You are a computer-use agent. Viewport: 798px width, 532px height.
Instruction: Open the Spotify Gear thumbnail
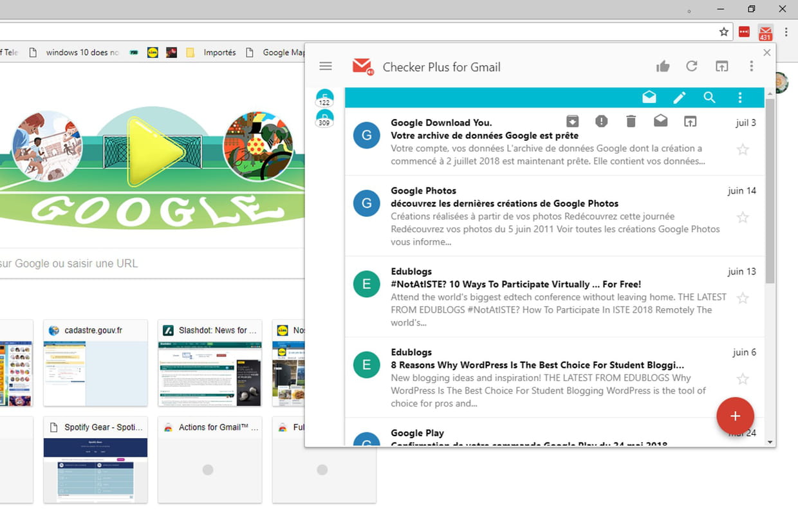(x=95, y=459)
